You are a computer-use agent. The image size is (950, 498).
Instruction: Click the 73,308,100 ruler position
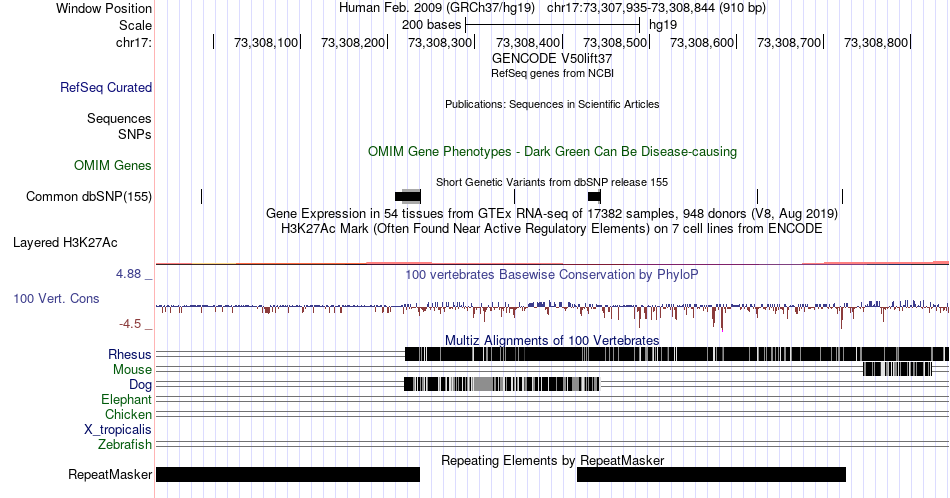[x=266, y=42]
